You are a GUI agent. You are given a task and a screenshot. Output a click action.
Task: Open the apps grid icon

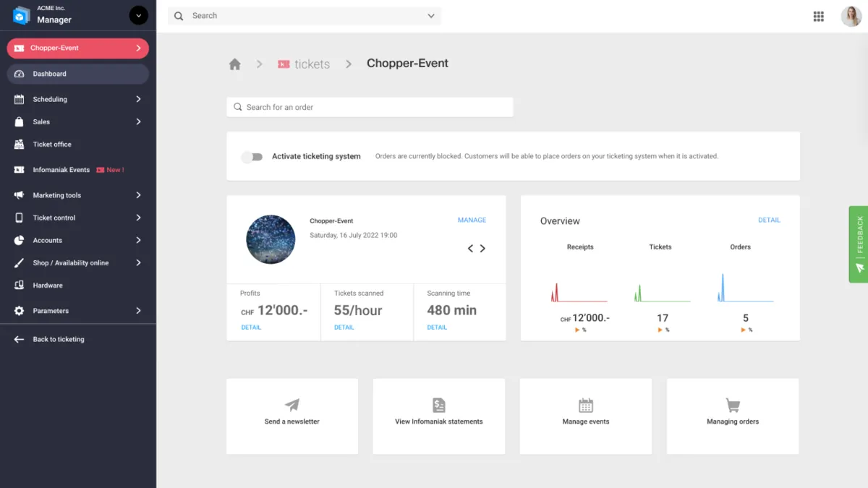[819, 17]
